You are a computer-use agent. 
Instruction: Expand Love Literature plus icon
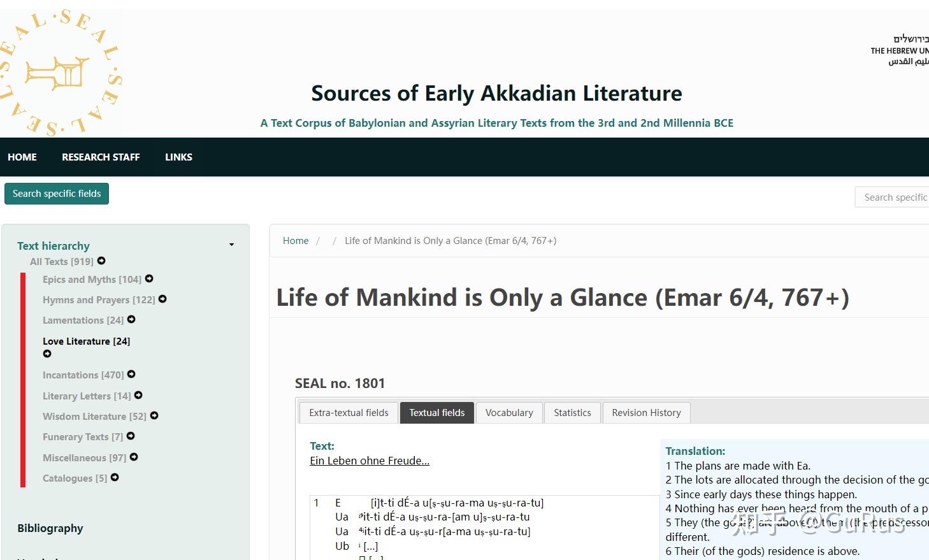pyautogui.click(x=47, y=354)
